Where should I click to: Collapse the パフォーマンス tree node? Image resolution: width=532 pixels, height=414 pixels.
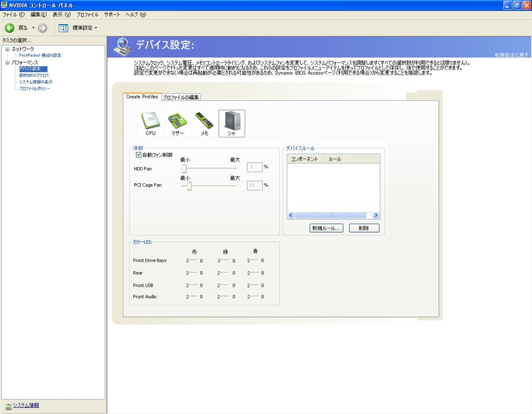coord(7,62)
